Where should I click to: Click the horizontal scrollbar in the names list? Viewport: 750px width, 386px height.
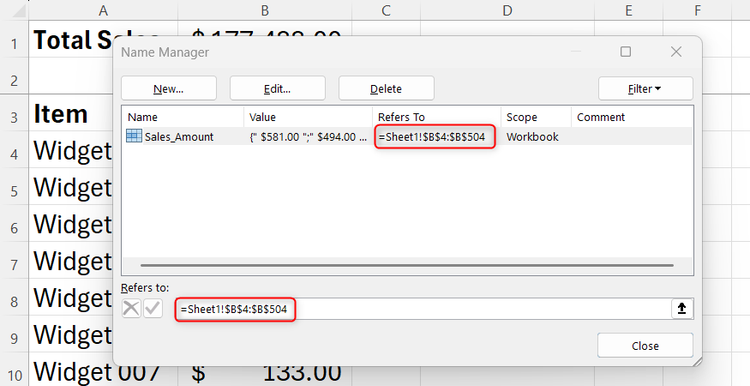407,265
